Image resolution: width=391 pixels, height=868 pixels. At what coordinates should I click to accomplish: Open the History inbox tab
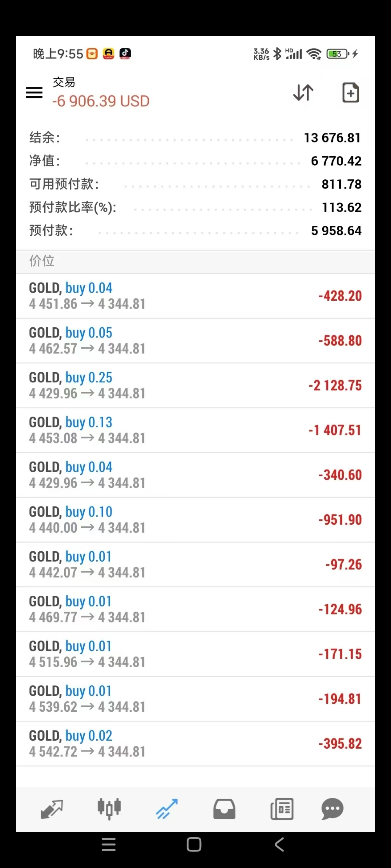click(224, 809)
